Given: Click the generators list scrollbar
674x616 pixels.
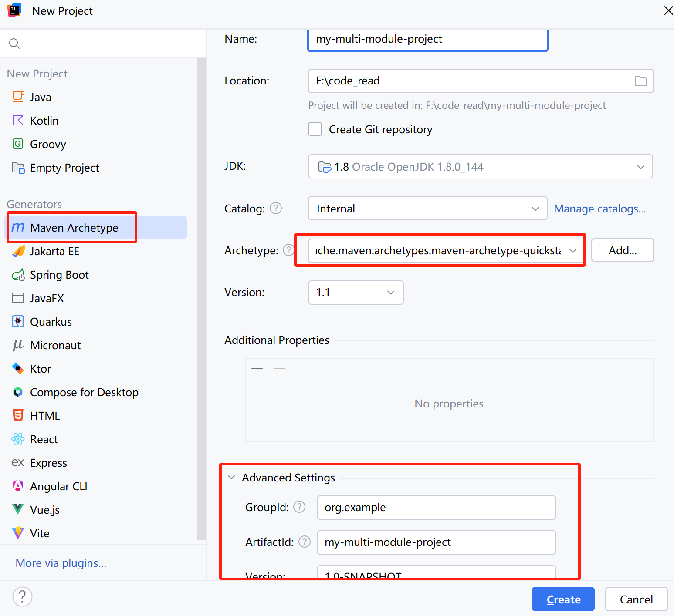Looking at the screenshot, I should 201,299.
